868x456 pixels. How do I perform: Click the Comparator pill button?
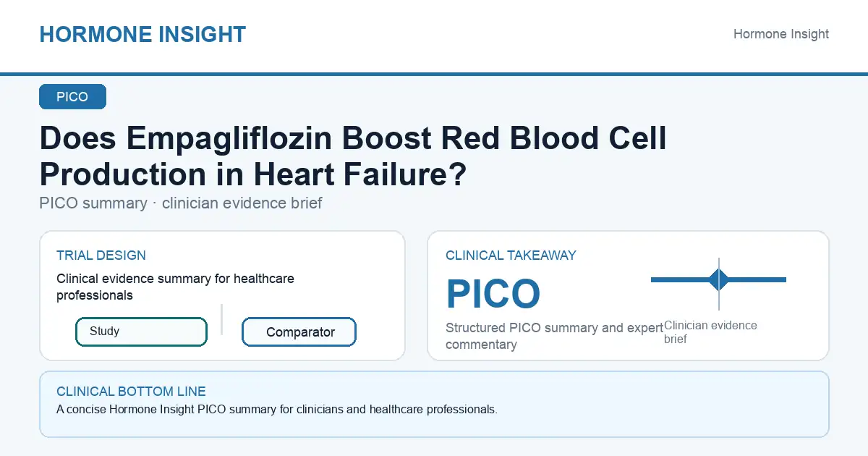(299, 332)
